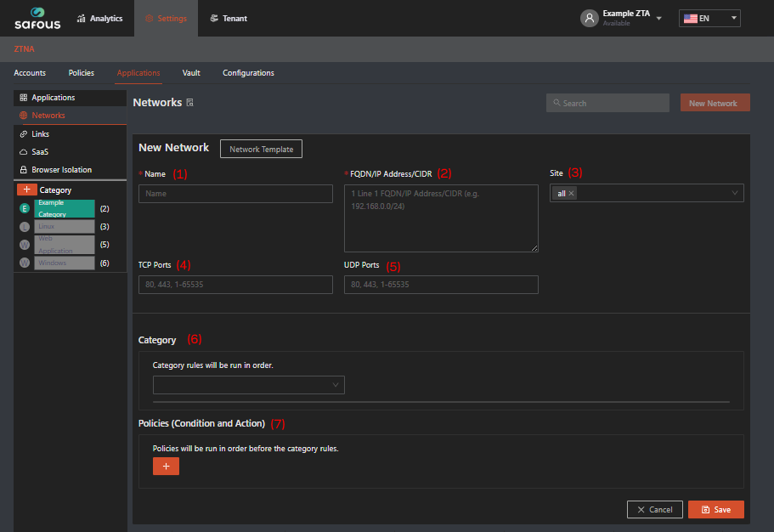Image resolution: width=774 pixels, height=532 pixels.
Task: Open the Analytics top menu
Action: coord(99,18)
